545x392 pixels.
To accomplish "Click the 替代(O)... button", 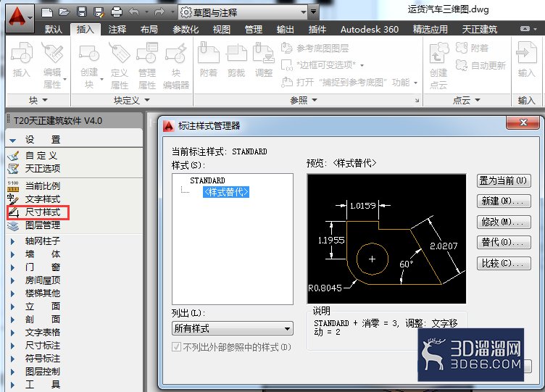I will (503, 242).
